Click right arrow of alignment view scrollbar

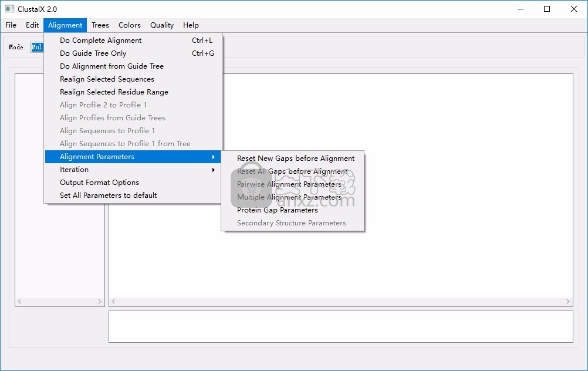click(567, 302)
